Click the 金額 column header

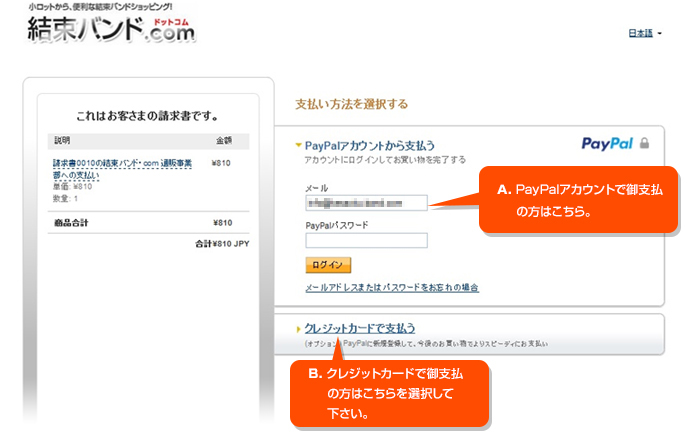pyautogui.click(x=224, y=140)
